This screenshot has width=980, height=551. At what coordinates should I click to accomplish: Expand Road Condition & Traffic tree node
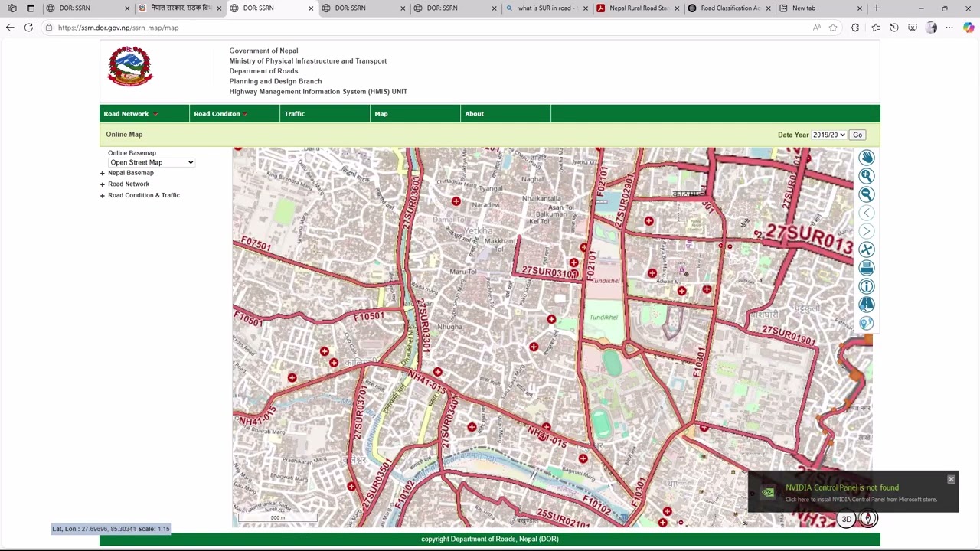(x=103, y=195)
